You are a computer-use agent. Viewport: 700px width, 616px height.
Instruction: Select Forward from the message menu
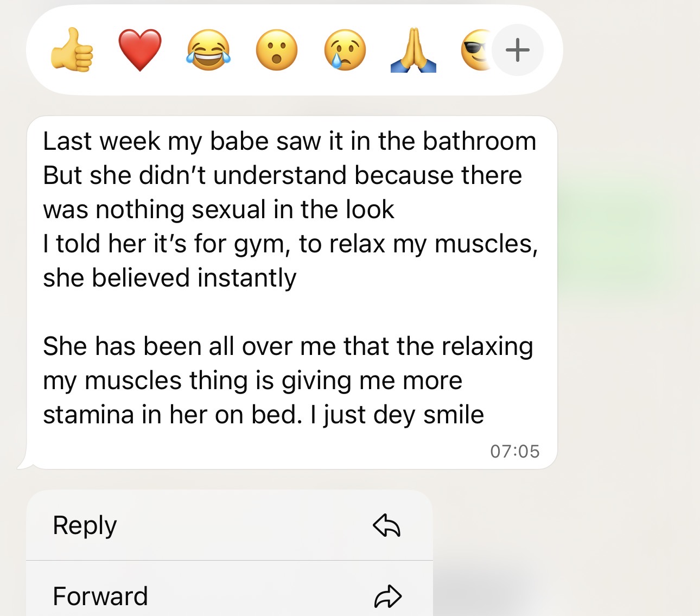[100, 595]
